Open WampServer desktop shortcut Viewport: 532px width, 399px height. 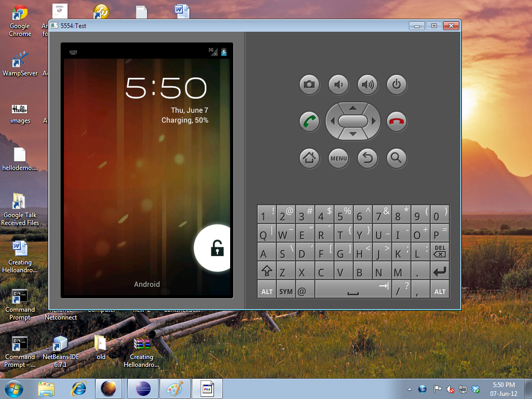[20, 63]
